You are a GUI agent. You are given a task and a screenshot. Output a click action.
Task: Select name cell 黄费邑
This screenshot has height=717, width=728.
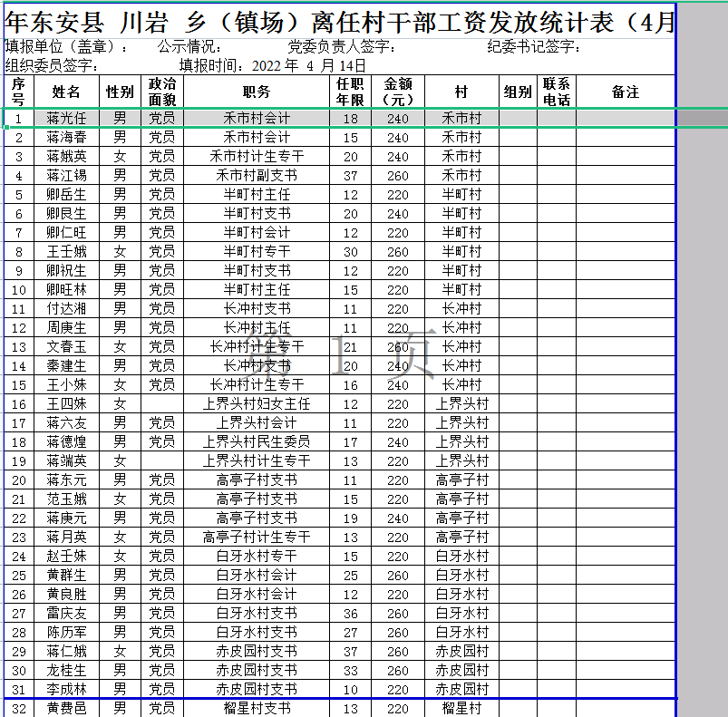pos(66,708)
